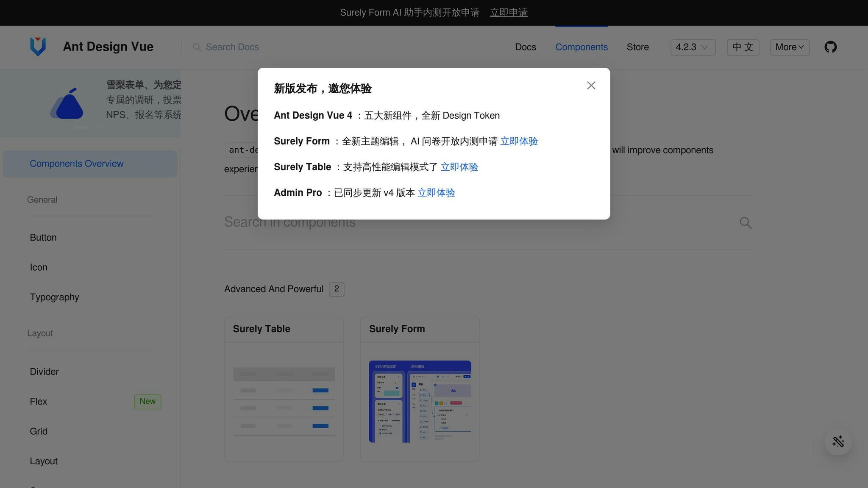This screenshot has width=868, height=488.
Task: Click the New badge beside Flex
Action: pos(147,402)
